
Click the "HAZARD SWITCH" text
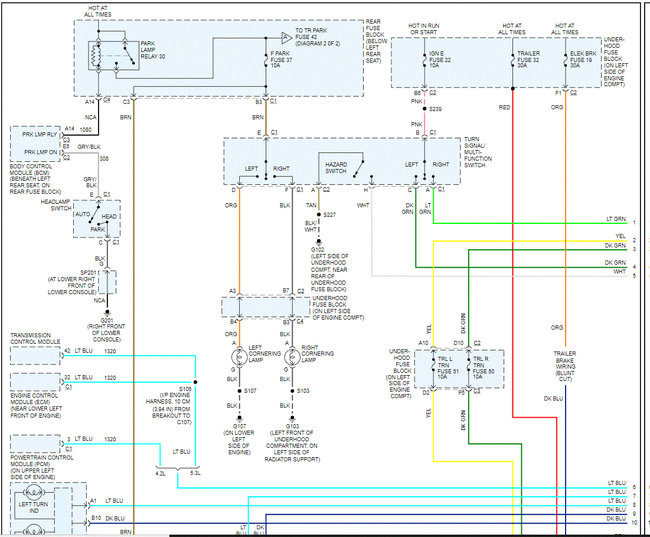pyautogui.click(x=336, y=168)
